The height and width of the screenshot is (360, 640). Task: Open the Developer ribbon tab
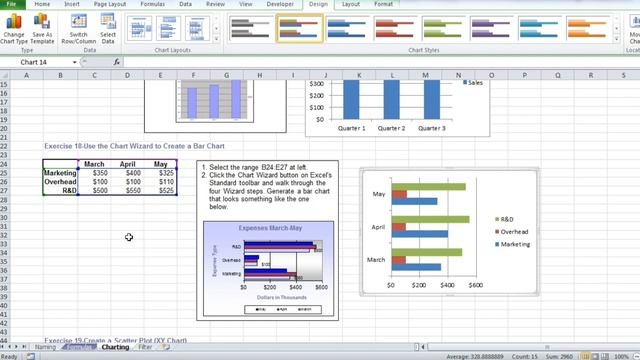coord(280,4)
